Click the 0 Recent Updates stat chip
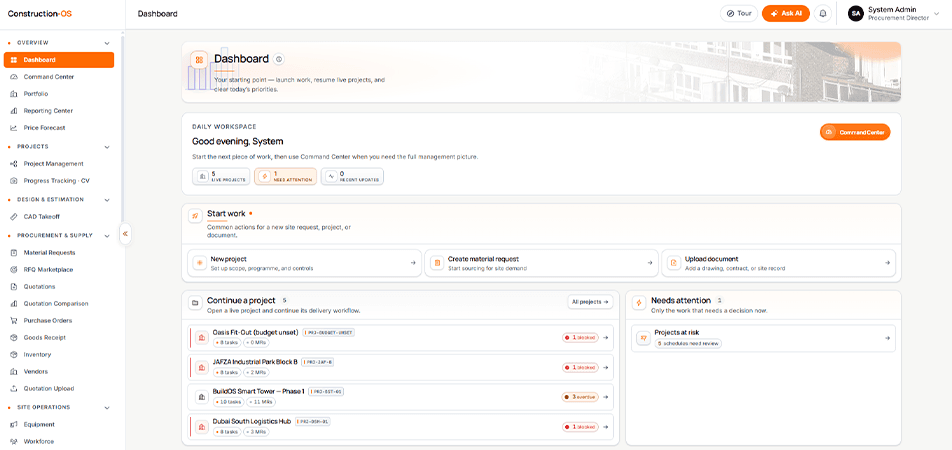 (x=352, y=177)
